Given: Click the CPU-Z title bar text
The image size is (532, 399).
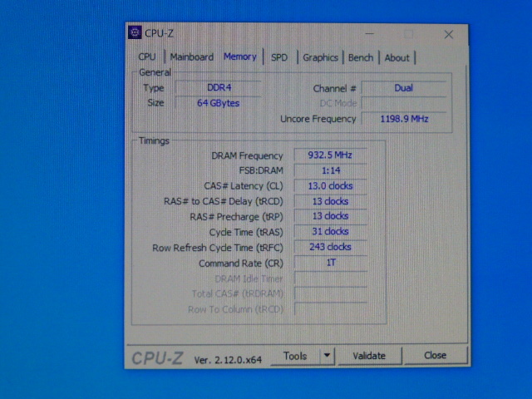Looking at the screenshot, I should 159,33.
